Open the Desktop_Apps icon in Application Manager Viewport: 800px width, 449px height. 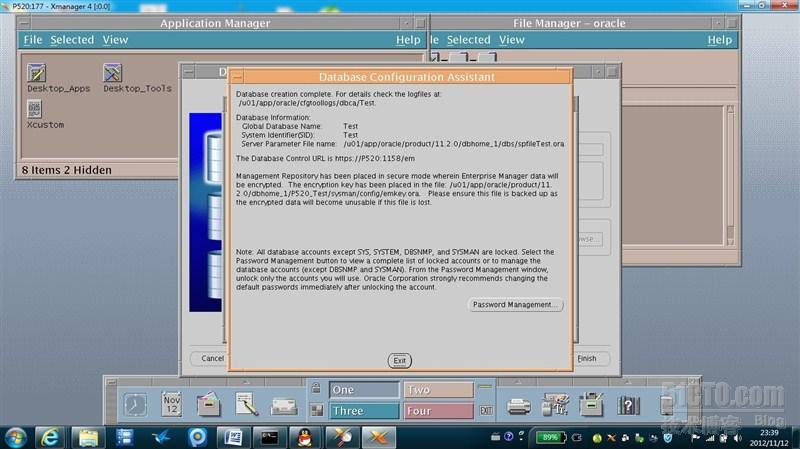click(x=37, y=72)
